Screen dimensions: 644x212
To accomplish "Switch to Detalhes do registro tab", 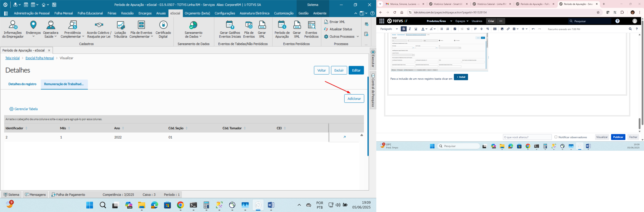I will pos(22,84).
